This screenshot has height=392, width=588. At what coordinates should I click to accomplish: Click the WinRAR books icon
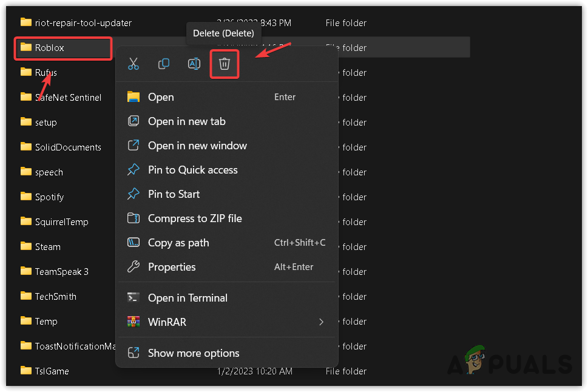(133, 322)
